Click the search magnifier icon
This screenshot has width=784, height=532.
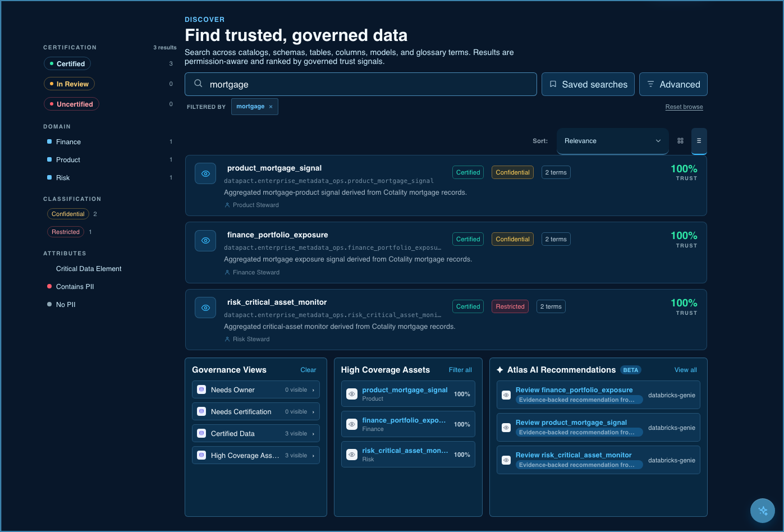tap(198, 84)
